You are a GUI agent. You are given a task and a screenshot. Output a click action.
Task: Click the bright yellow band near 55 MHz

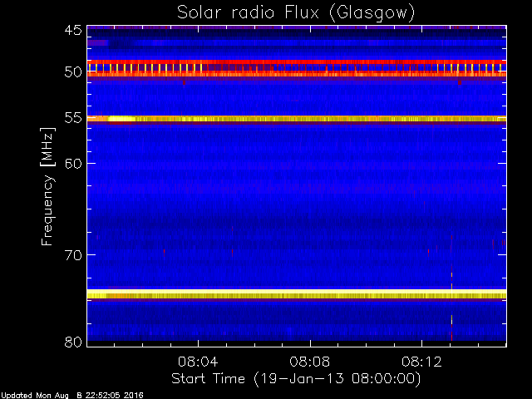(297, 119)
